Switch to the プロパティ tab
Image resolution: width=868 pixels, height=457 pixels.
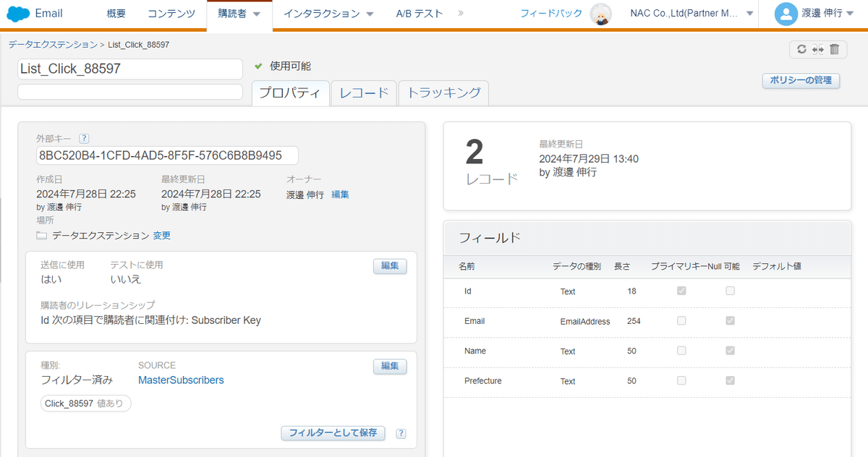pyautogui.click(x=290, y=93)
